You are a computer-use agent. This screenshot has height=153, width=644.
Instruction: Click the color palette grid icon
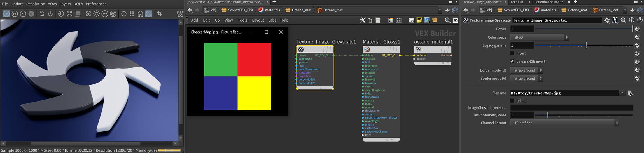coord(391,20)
